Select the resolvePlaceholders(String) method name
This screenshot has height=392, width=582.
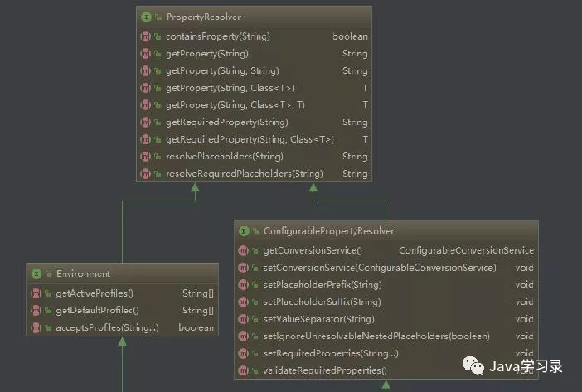pyautogui.click(x=225, y=157)
